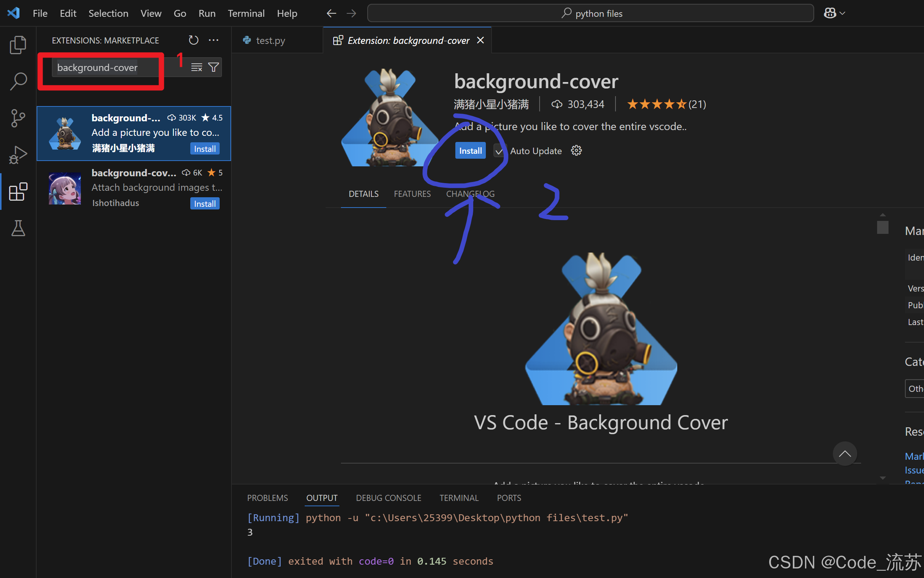Select the background-cover 303K list entry
Screen dimensions: 924x578
pos(134,134)
